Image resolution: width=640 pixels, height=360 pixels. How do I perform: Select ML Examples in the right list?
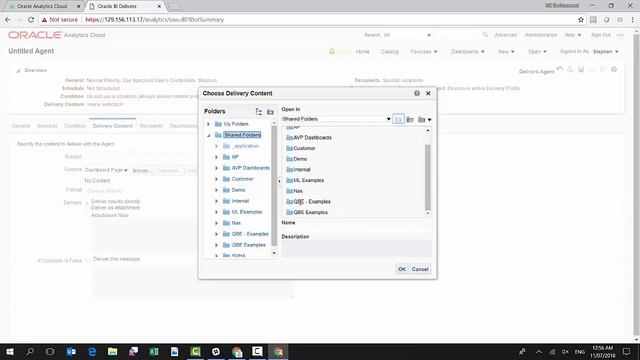[x=309, y=180]
